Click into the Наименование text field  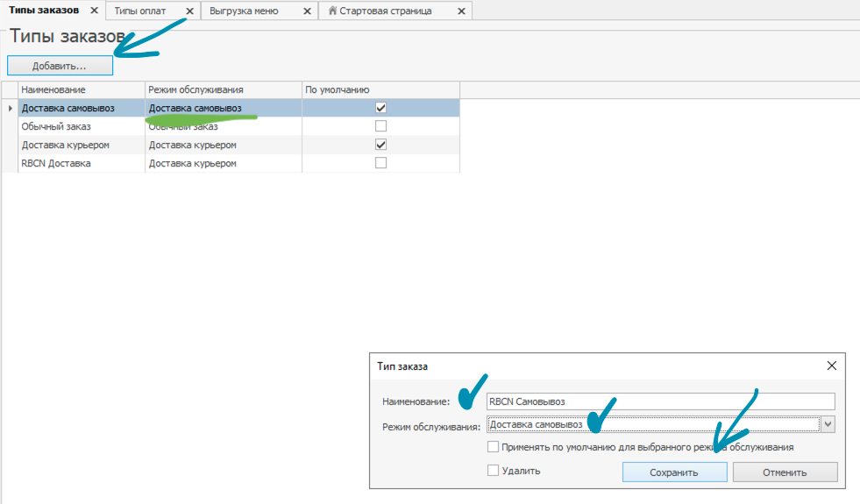(x=660, y=401)
